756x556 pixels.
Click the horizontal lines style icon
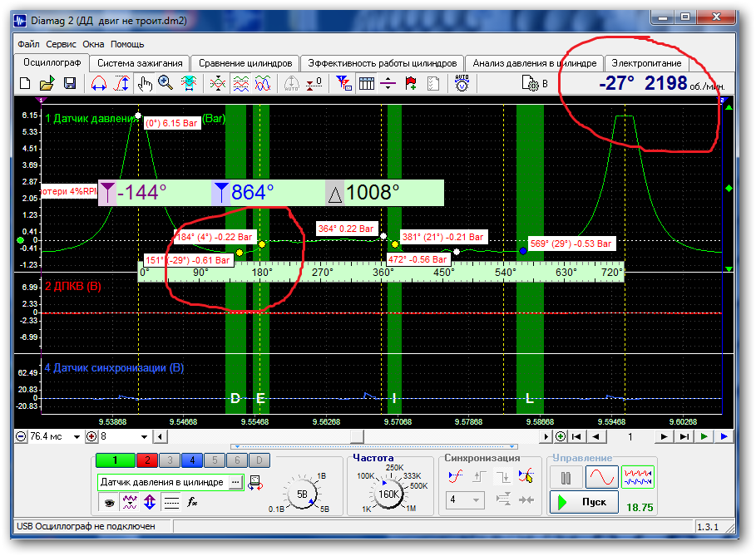click(x=171, y=503)
